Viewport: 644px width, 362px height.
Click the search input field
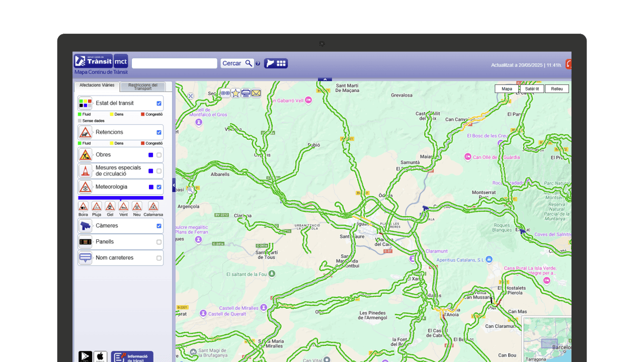[175, 63]
